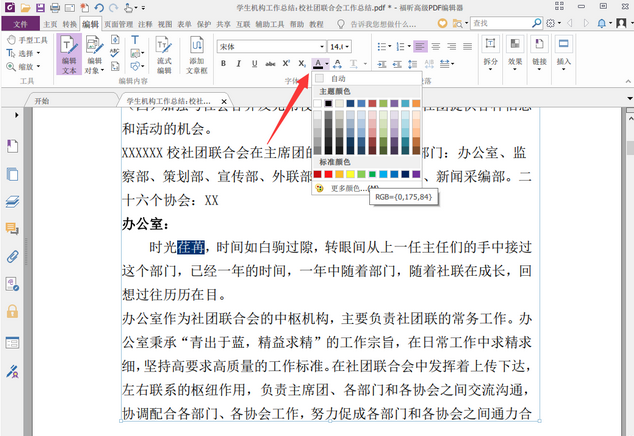Viewport: 634px width, 436px height.
Task: Select the 编辑文本 (Edit Text) tool
Action: (x=69, y=56)
